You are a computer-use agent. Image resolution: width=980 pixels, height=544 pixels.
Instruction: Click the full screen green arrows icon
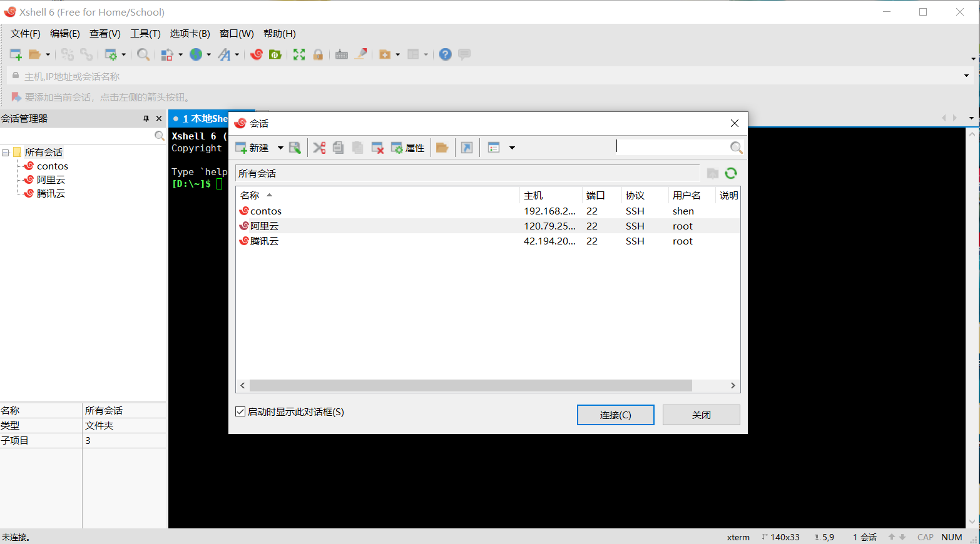(299, 54)
